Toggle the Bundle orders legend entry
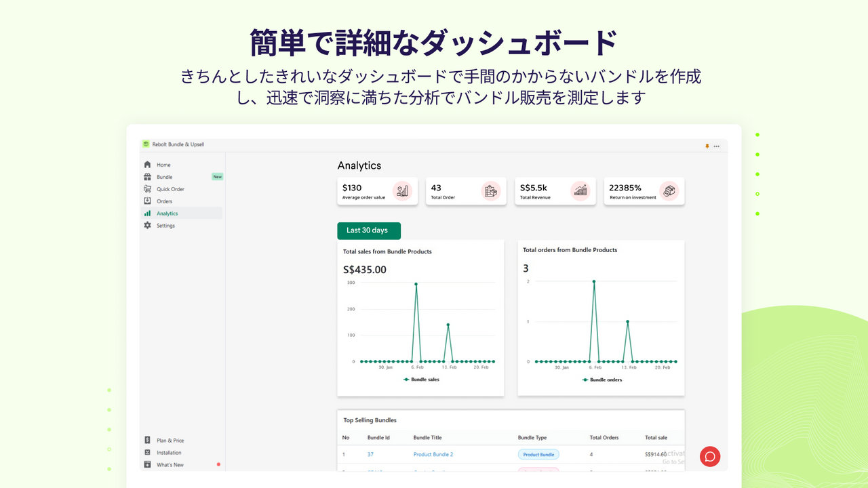The image size is (868, 488). tap(602, 380)
